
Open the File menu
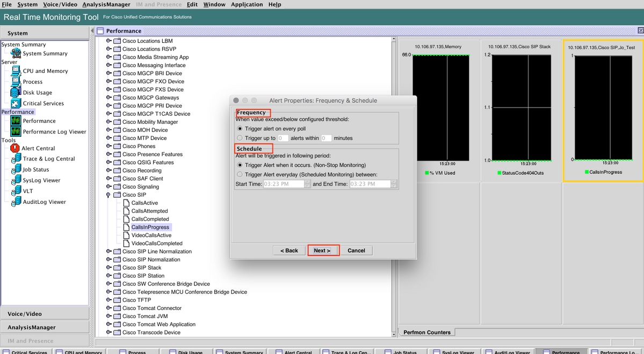click(6, 4)
